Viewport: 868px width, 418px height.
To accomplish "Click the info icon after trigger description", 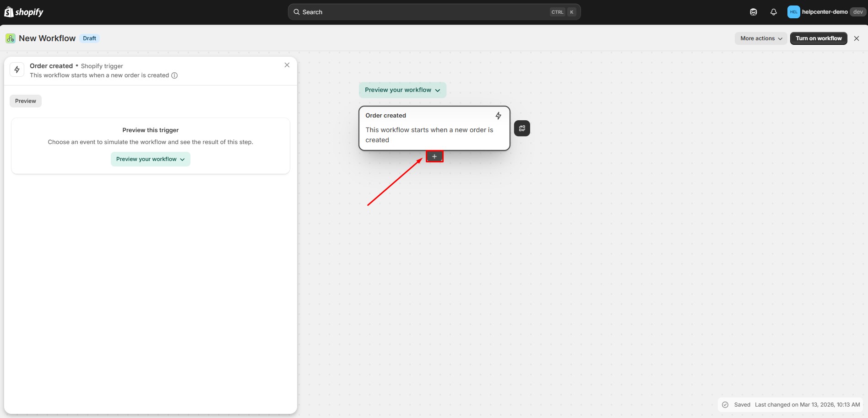I will [174, 75].
